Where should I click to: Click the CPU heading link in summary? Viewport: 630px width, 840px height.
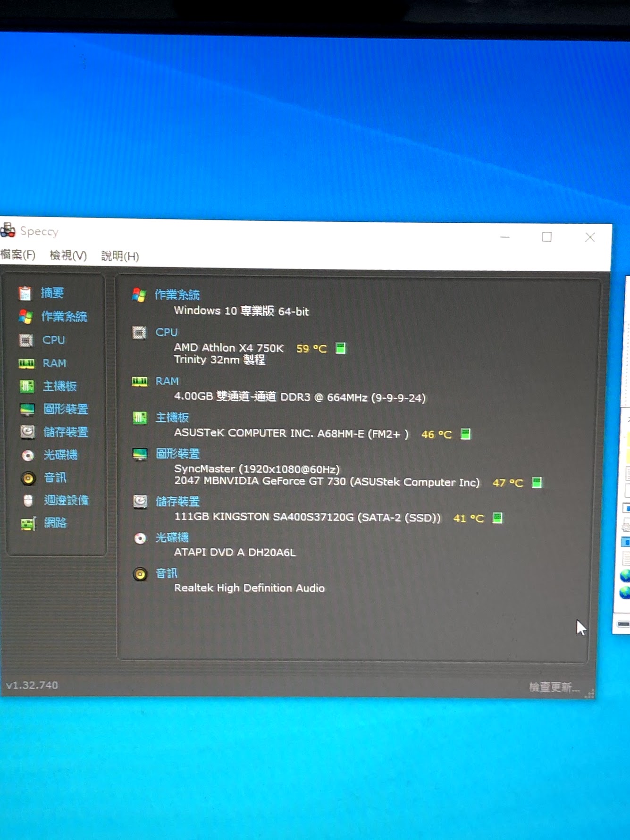coord(167,332)
